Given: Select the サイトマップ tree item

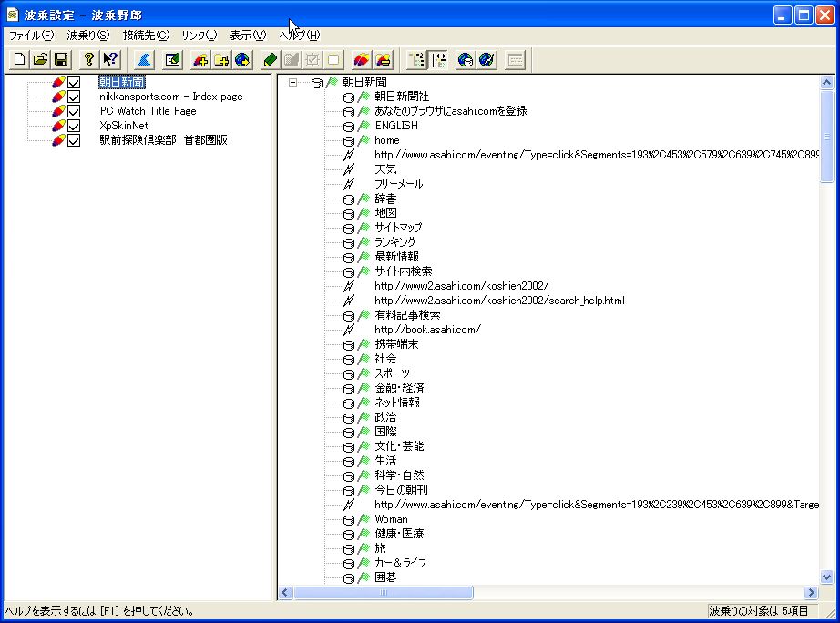Looking at the screenshot, I should click(398, 228).
